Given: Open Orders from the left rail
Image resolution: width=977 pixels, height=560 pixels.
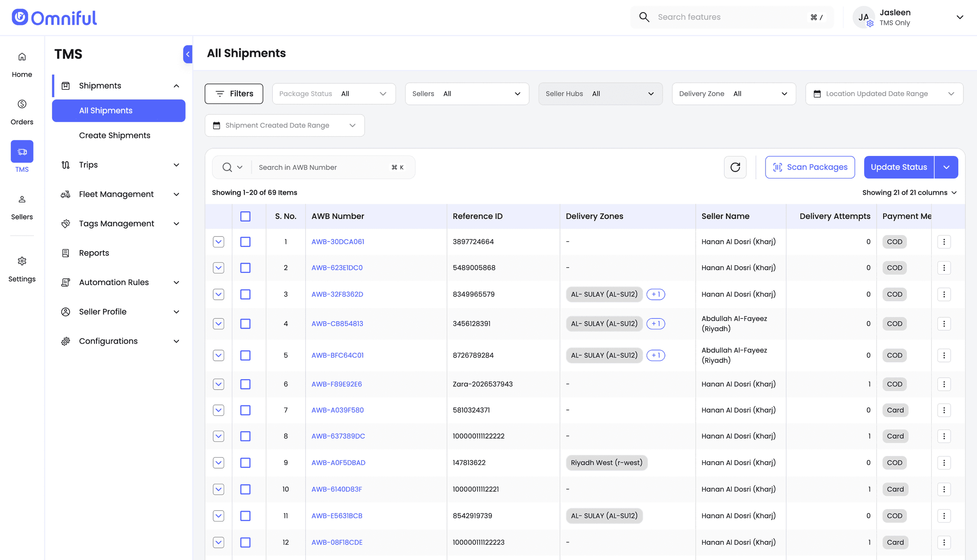Looking at the screenshot, I should 22,112.
